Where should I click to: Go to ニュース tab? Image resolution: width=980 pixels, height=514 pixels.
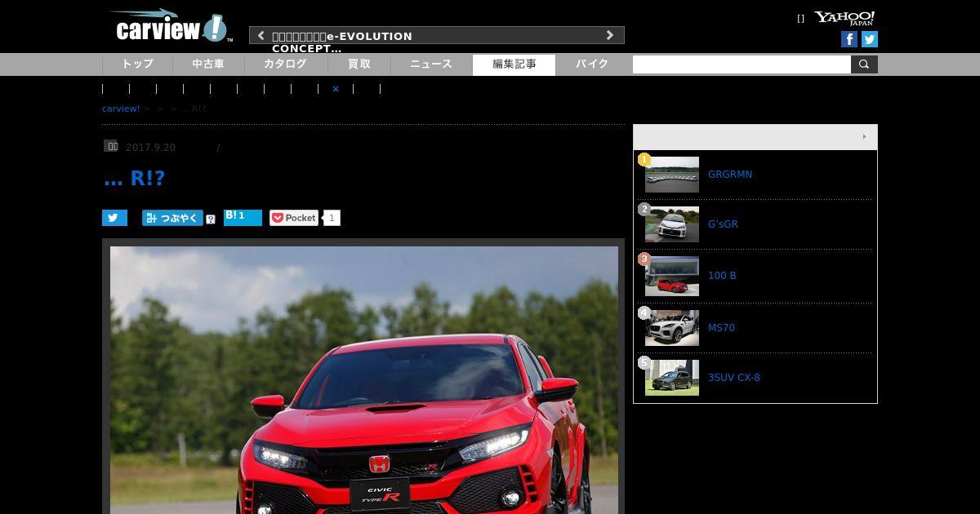[x=431, y=64]
